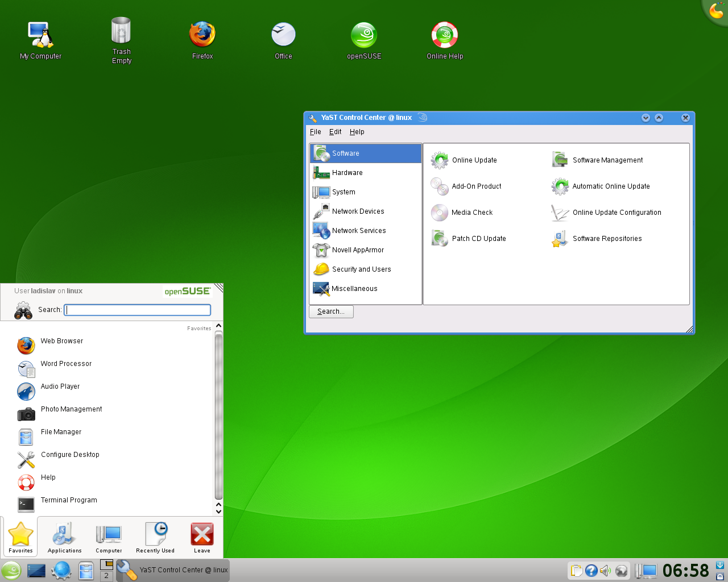Image resolution: width=728 pixels, height=582 pixels.
Task: Click the openSUSE Kickoff menu button
Action: (11, 570)
